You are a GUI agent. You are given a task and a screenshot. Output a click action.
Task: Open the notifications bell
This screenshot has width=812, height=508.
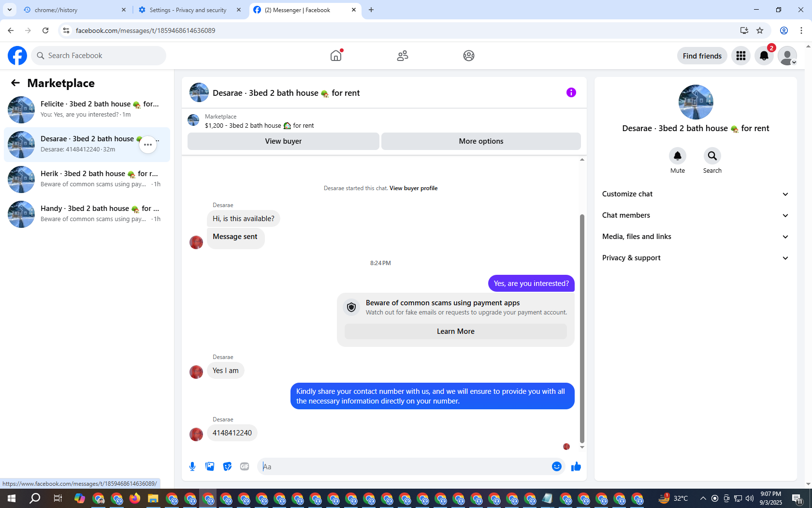[x=764, y=56]
